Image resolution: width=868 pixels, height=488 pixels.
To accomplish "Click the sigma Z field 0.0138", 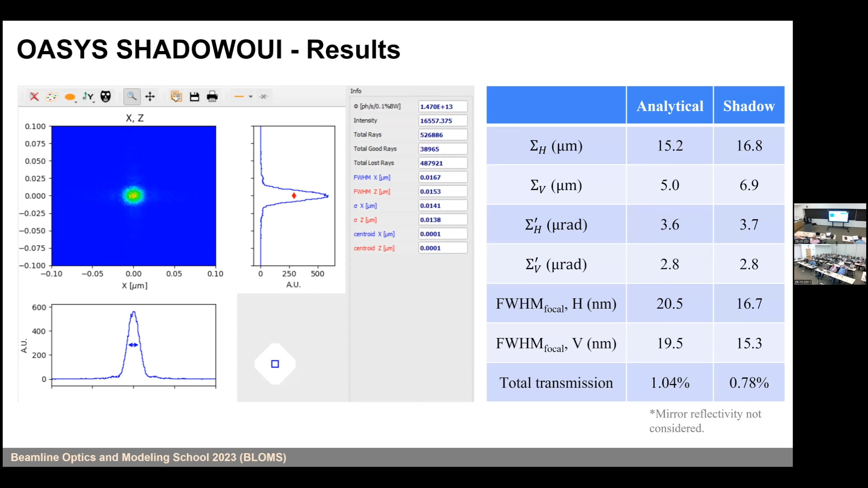I will (x=443, y=220).
